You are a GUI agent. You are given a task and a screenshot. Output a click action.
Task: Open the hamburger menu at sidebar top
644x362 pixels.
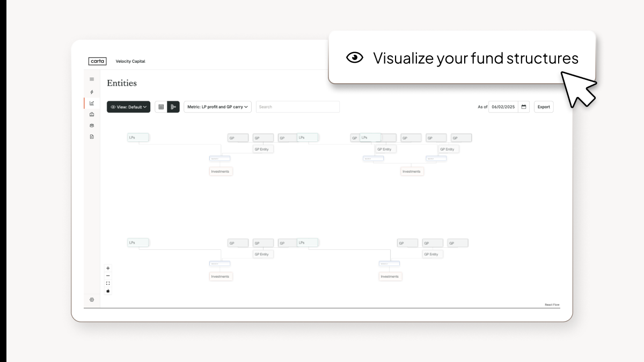click(92, 78)
